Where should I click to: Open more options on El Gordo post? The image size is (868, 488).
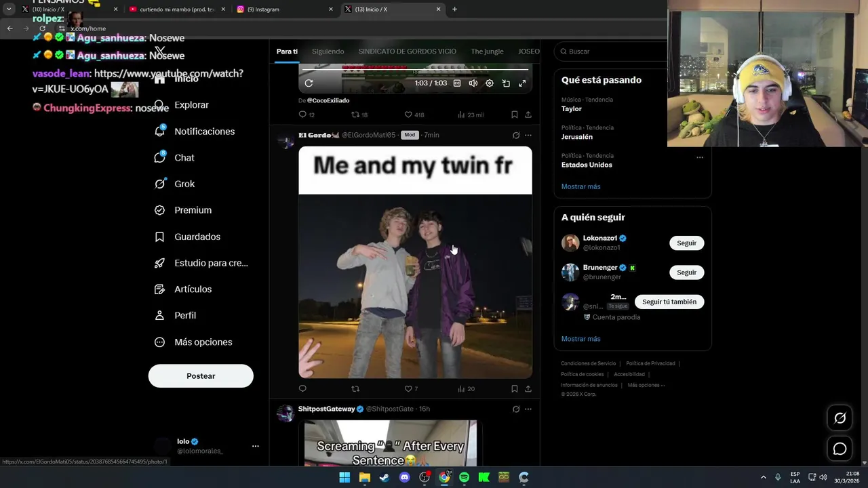[x=528, y=135]
